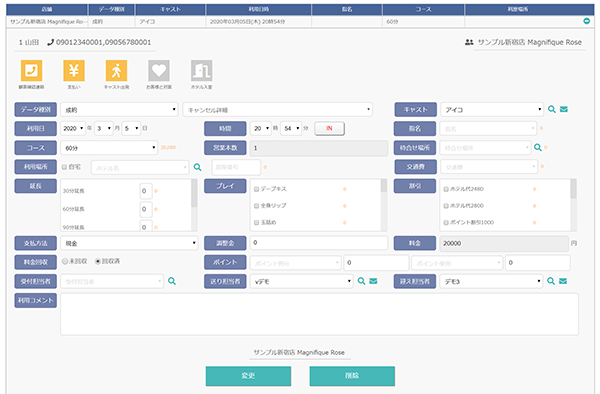Check the 玉舐め play option
Viewport: 600px width, 394px height.
(256, 222)
